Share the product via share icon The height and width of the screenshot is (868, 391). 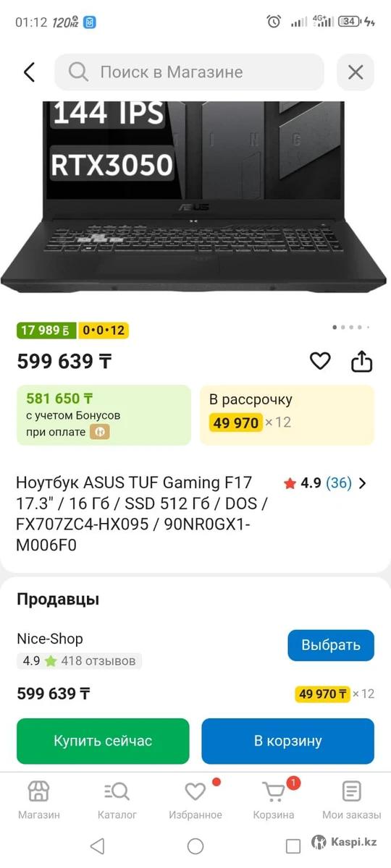coord(362,360)
